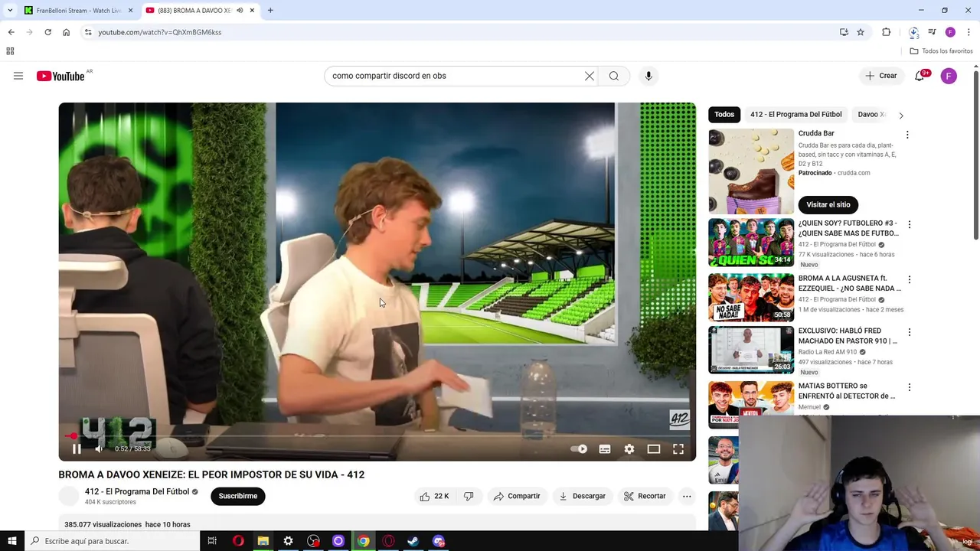
Task: Open options for BROMA A LA AGUSNETA video
Action: (909, 280)
